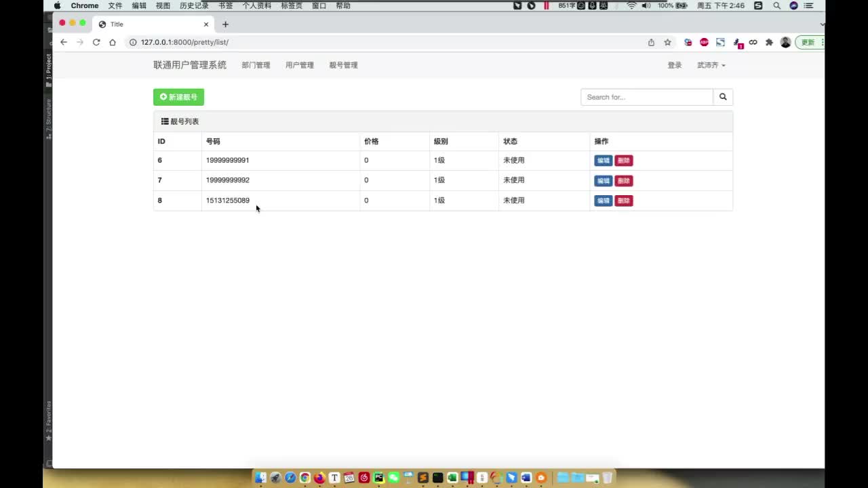Click the 登录 link in navbar
The image size is (868, 488).
coord(675,65)
